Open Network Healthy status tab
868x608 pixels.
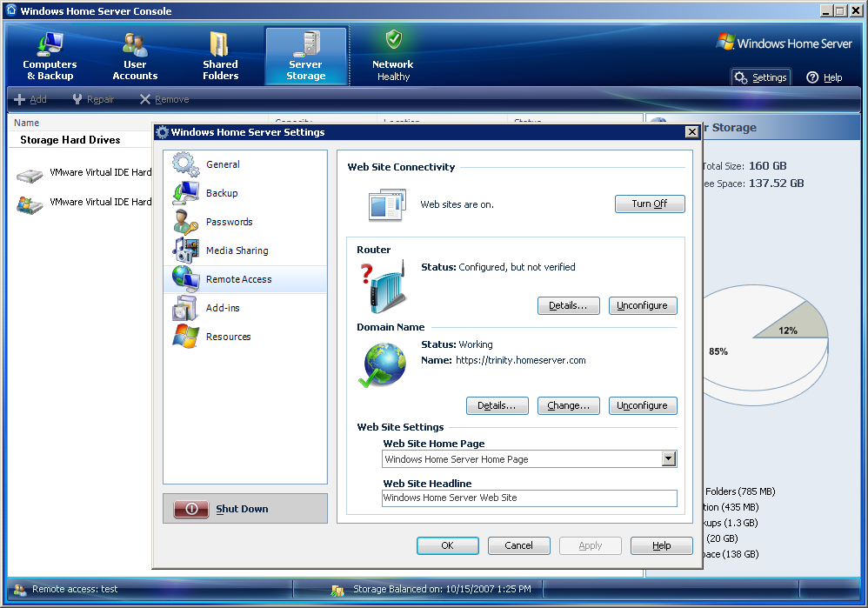tap(393, 57)
